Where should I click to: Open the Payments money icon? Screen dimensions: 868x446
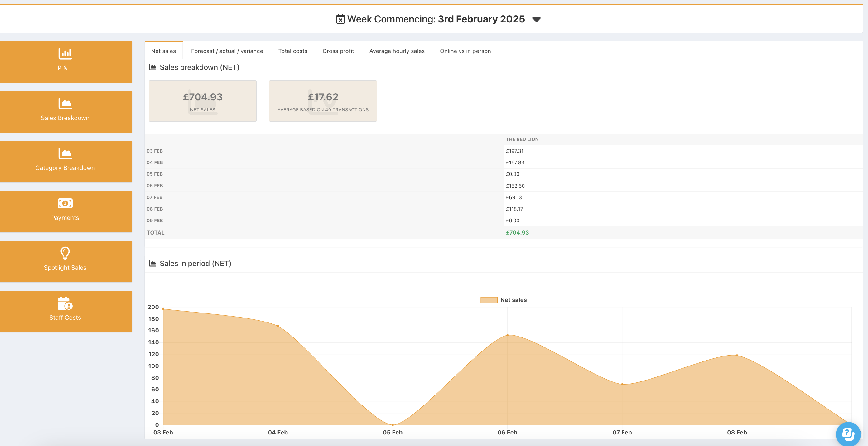[x=65, y=203]
